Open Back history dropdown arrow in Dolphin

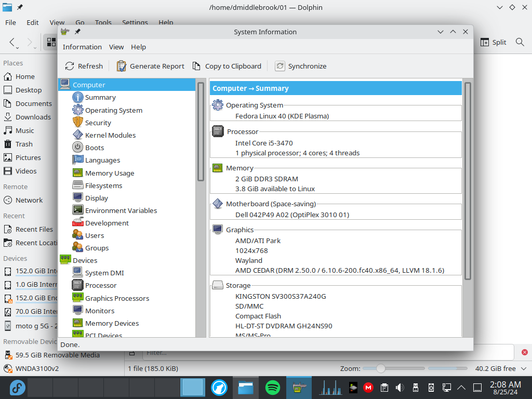click(x=18, y=48)
